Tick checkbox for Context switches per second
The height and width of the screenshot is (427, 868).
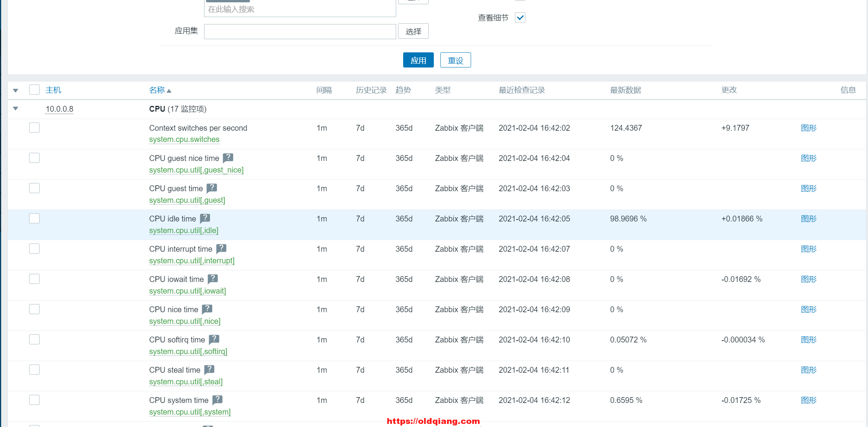click(x=34, y=128)
